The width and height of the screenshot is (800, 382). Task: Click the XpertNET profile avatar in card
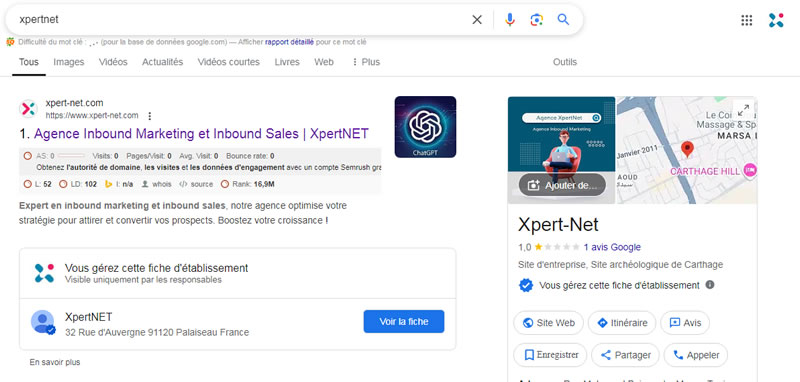pos(42,322)
